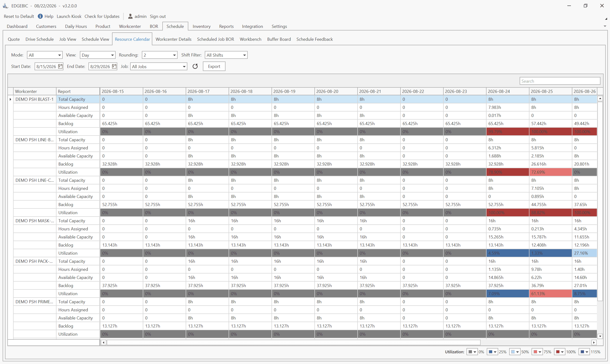Open the 115% utilization color swatch
The width and height of the screenshot is (610, 364).
[x=584, y=352]
